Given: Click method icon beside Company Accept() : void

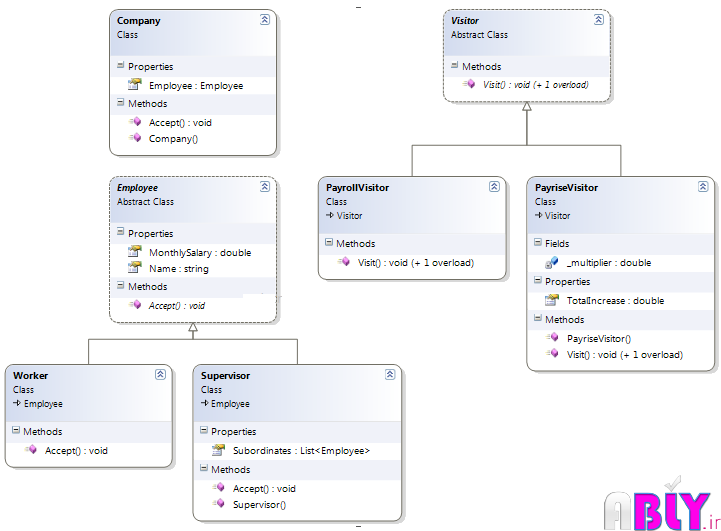Looking at the screenshot, I should pyautogui.click(x=135, y=121).
